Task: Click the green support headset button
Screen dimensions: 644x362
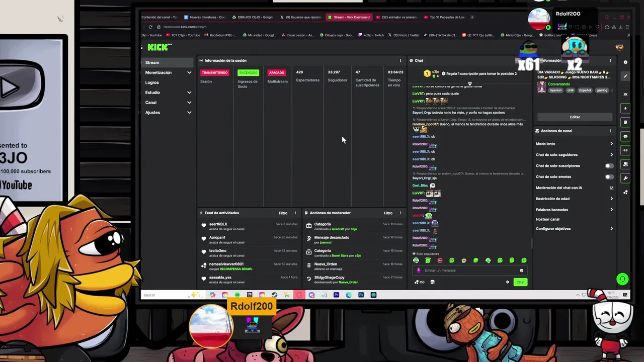Action: [622, 279]
